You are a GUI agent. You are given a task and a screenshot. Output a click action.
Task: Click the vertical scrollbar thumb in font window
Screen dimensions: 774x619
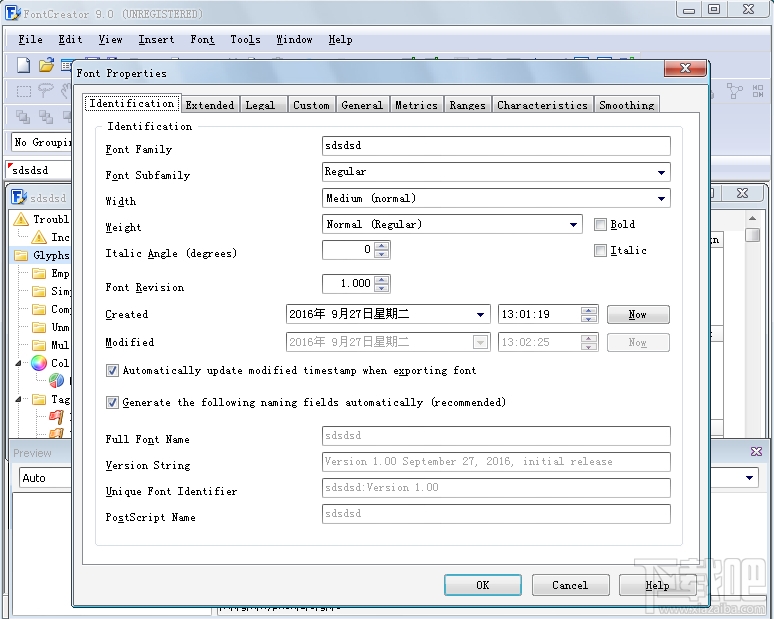[752, 234]
